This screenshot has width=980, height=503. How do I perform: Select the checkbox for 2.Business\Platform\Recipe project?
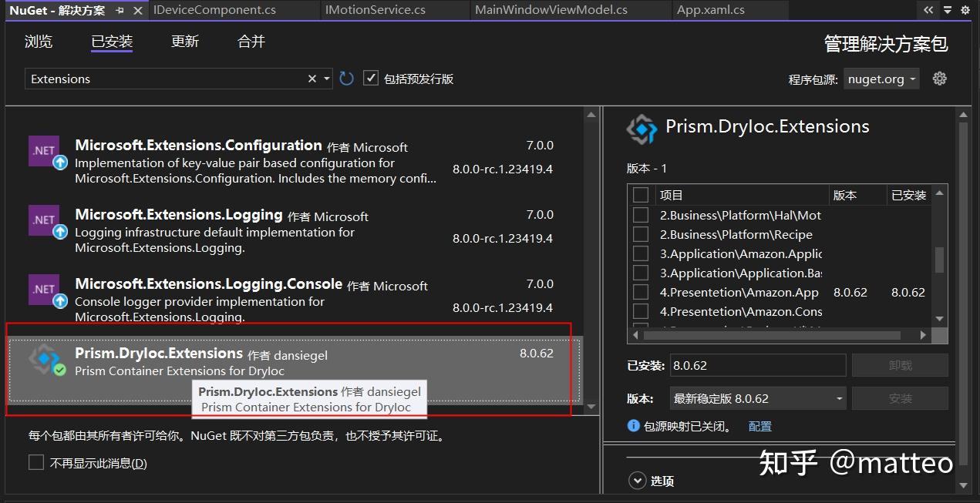[641, 234]
